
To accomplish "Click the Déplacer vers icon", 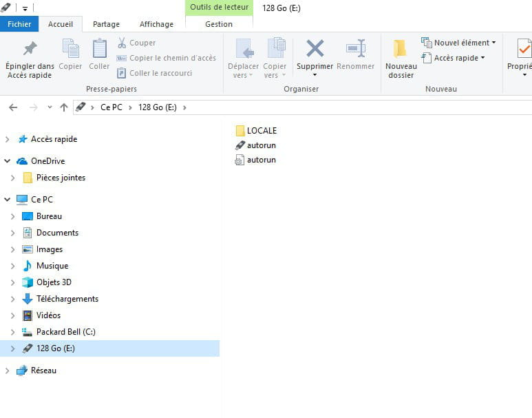I will [x=245, y=48].
